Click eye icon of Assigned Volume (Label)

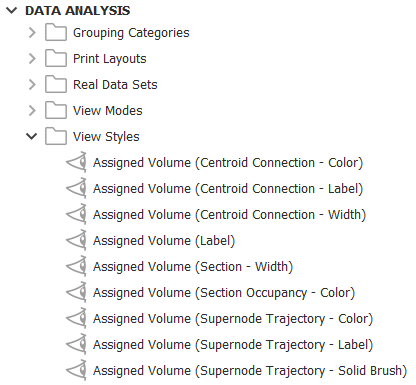click(76, 240)
